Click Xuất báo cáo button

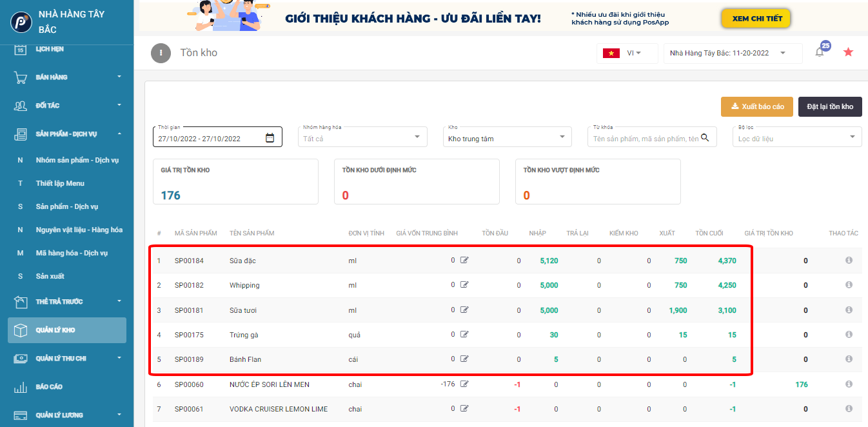tap(756, 106)
